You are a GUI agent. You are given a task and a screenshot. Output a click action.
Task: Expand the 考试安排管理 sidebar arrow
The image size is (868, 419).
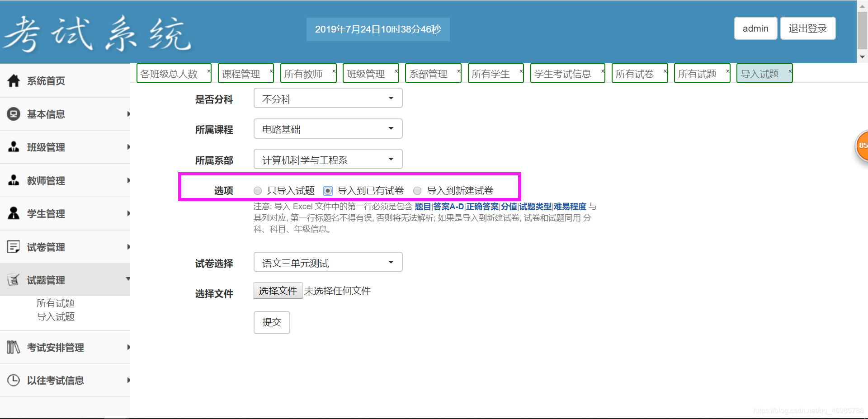pos(128,347)
